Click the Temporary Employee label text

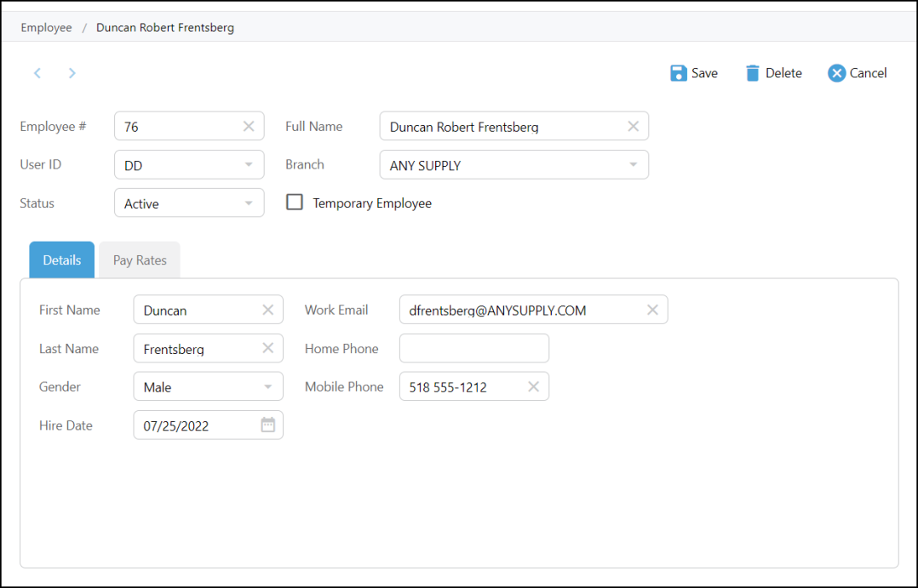click(x=372, y=203)
